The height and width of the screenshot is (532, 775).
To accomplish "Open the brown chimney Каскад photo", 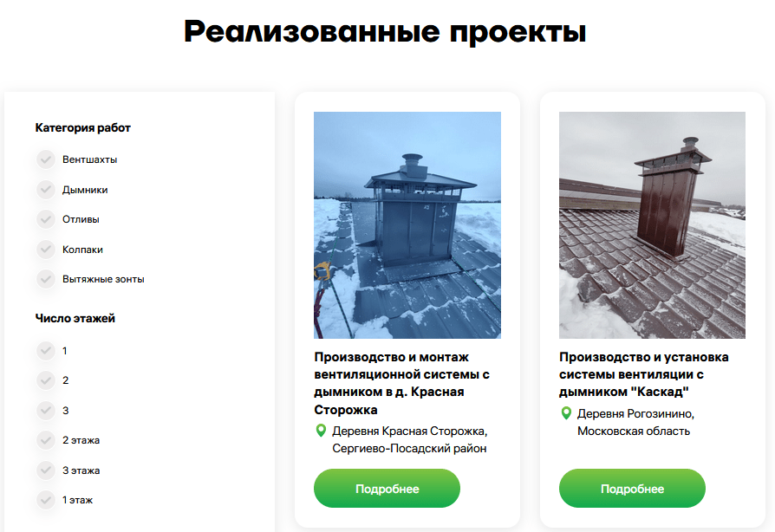I will 652,225.
